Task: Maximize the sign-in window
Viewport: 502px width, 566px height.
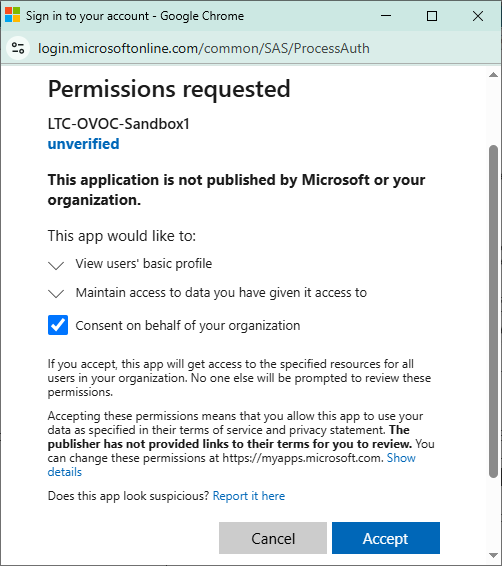Action: pyautogui.click(x=432, y=16)
